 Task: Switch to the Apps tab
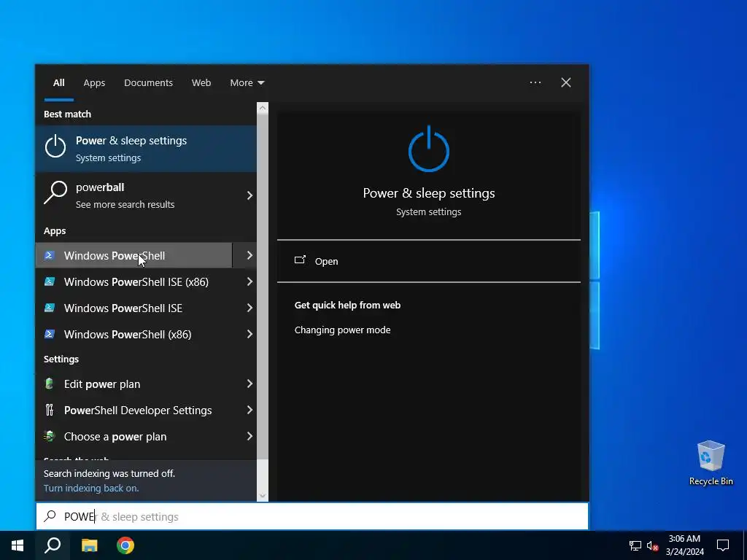pyautogui.click(x=94, y=82)
